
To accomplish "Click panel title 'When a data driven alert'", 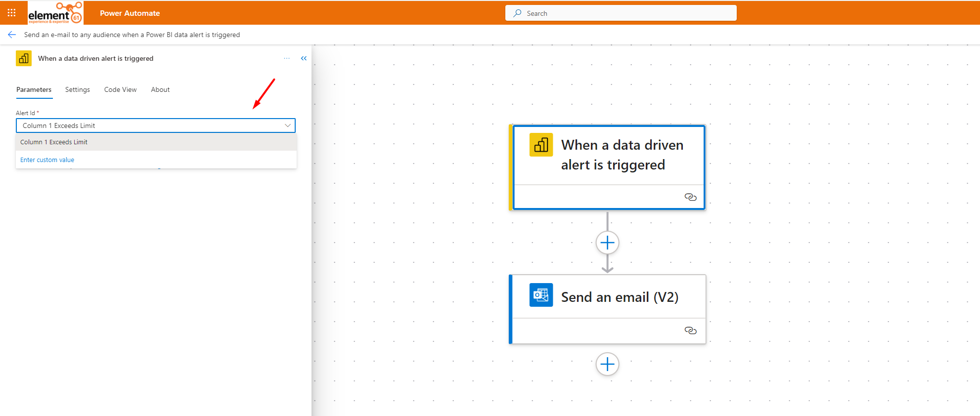I will click(x=96, y=58).
